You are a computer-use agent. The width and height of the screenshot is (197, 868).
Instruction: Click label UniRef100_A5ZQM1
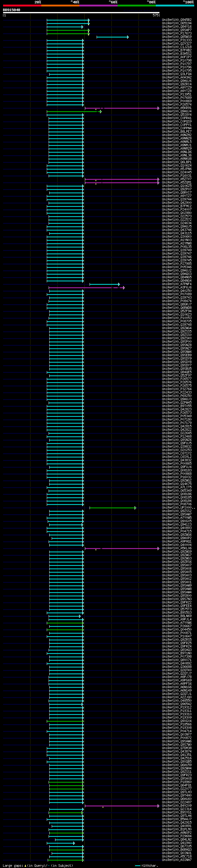(172, 182)
